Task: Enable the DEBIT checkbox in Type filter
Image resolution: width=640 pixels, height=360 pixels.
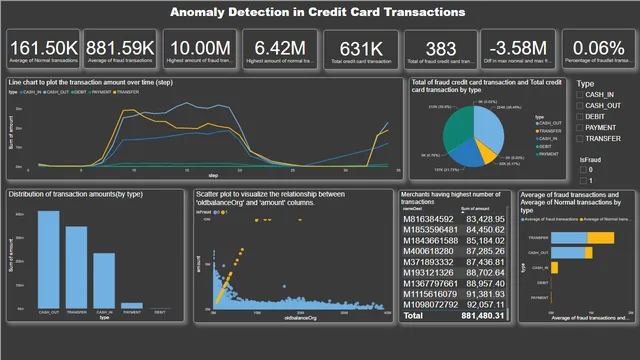Action: click(x=580, y=117)
